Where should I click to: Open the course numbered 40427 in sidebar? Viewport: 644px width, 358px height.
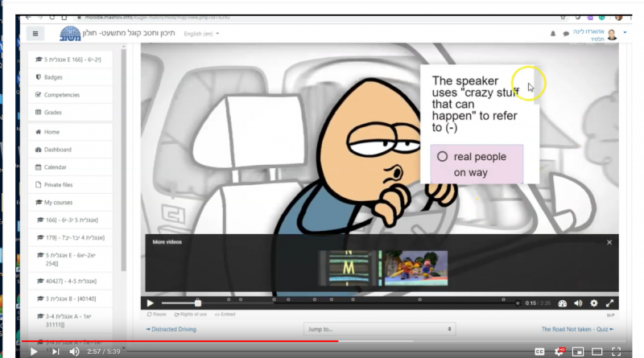click(70, 282)
